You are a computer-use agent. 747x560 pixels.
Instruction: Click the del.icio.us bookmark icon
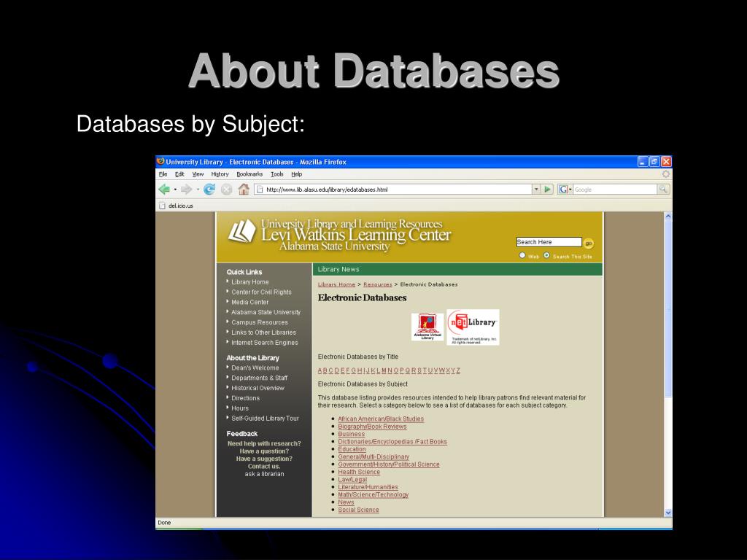pos(162,206)
